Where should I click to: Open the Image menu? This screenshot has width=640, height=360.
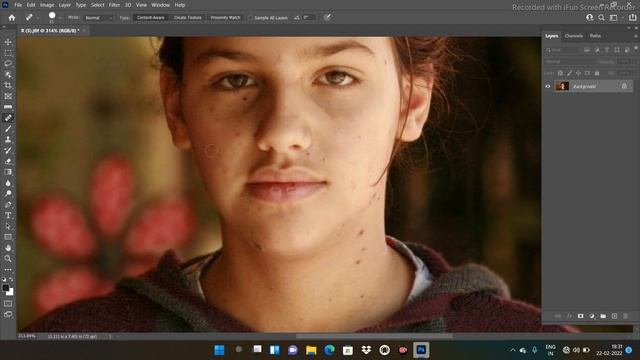point(47,5)
